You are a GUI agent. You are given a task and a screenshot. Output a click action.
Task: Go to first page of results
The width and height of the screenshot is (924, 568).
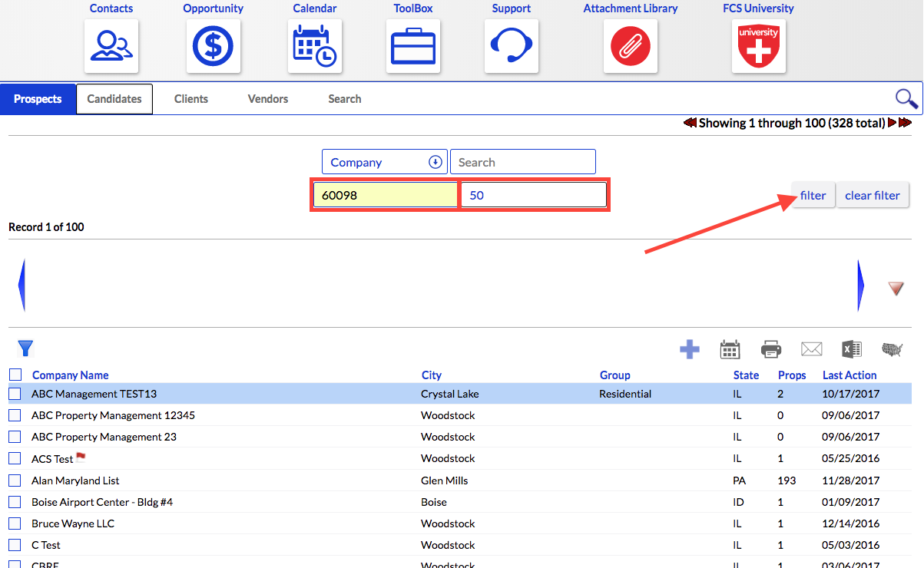pyautogui.click(x=690, y=123)
